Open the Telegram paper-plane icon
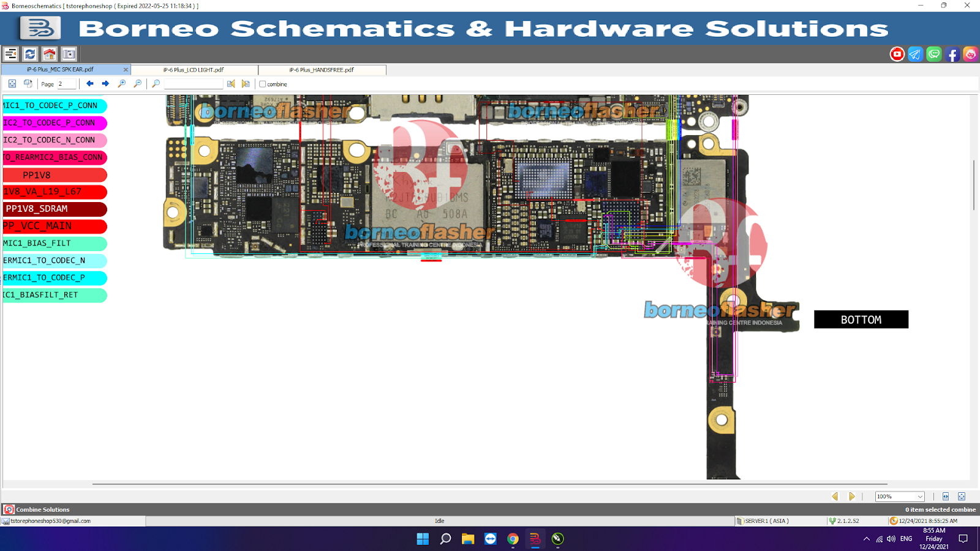 point(915,54)
